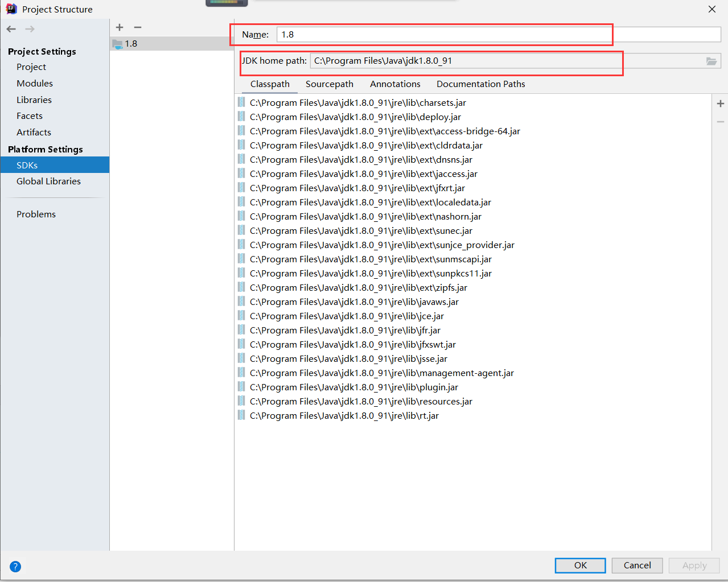Click jar icon beside zipfs.jar
The height and width of the screenshot is (582, 728).
(x=241, y=287)
